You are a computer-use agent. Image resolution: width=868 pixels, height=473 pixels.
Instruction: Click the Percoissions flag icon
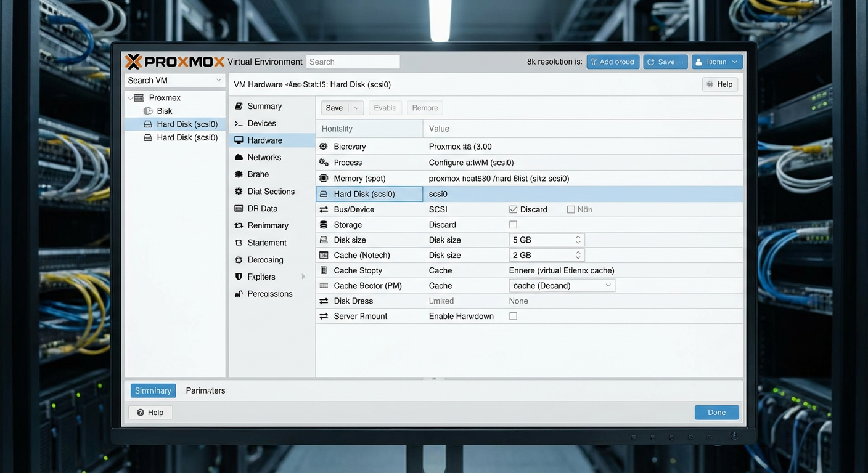point(239,294)
